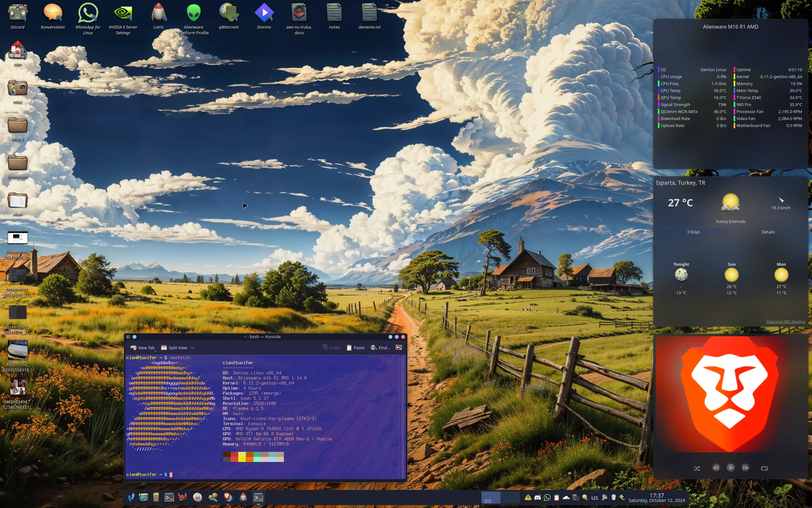
Task: Click the Tonight forecast moon icon
Action: click(x=681, y=275)
